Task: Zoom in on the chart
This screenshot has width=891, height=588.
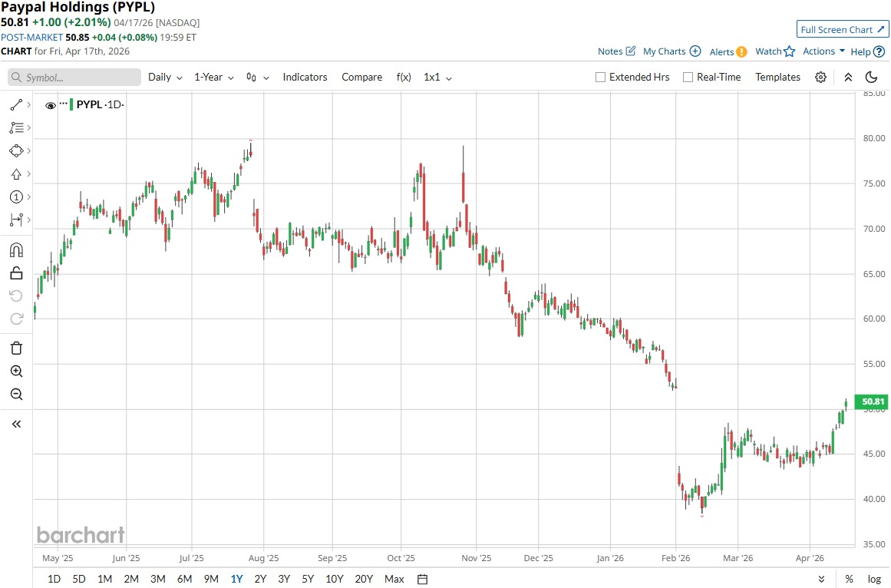Action: click(x=16, y=372)
